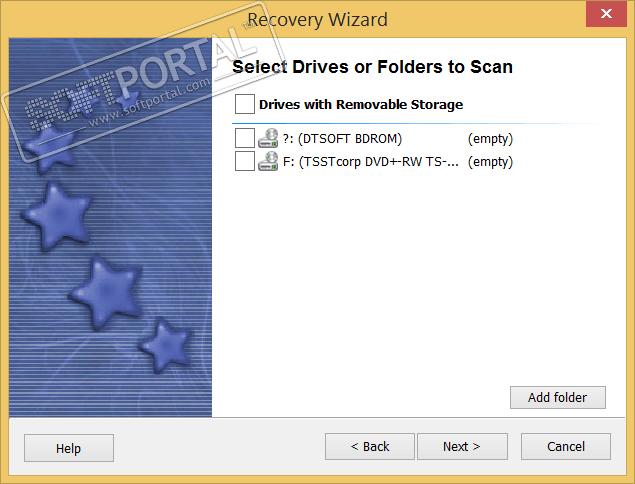Check the Drives with Removable Storage checkbox

tap(245, 104)
